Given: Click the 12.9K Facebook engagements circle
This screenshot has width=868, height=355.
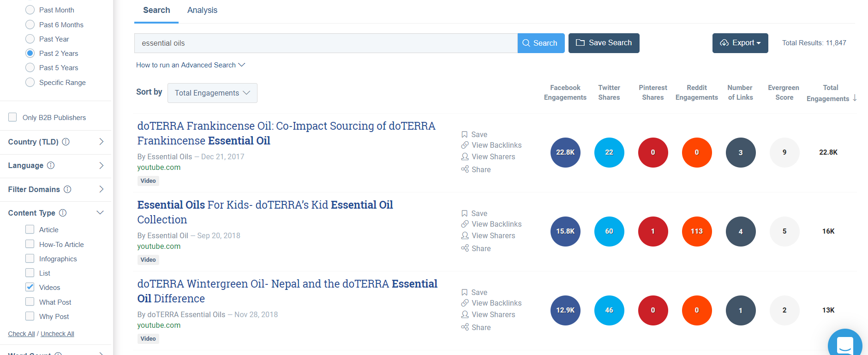Looking at the screenshot, I should pyautogui.click(x=565, y=310).
